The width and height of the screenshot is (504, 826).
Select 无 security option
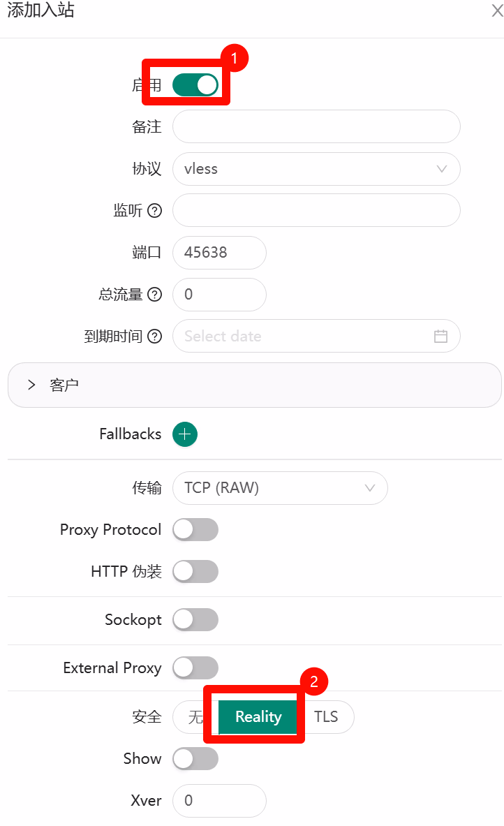195,717
